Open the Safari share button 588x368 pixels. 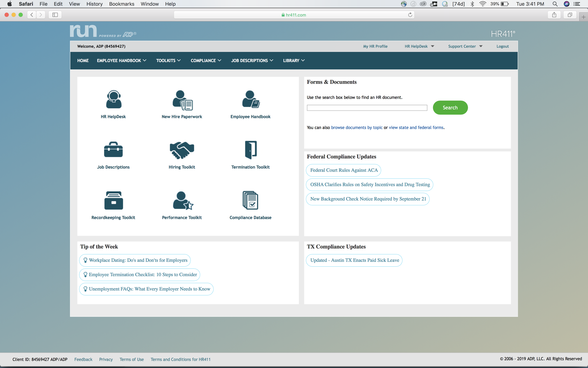(554, 15)
